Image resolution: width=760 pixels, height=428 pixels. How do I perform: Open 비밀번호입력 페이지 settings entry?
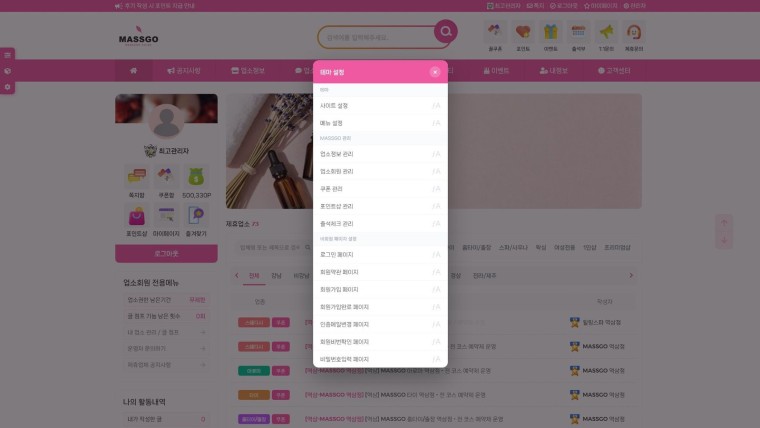pos(380,359)
